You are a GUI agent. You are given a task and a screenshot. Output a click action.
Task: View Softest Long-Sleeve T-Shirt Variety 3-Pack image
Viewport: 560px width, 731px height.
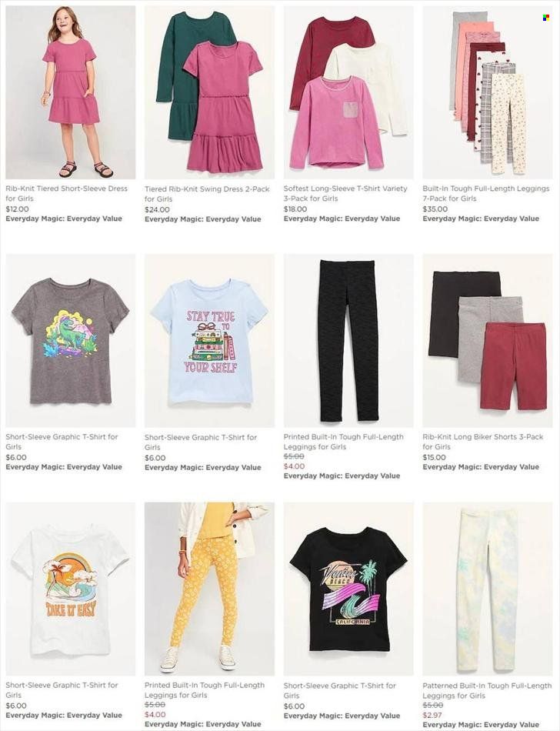coord(348,92)
